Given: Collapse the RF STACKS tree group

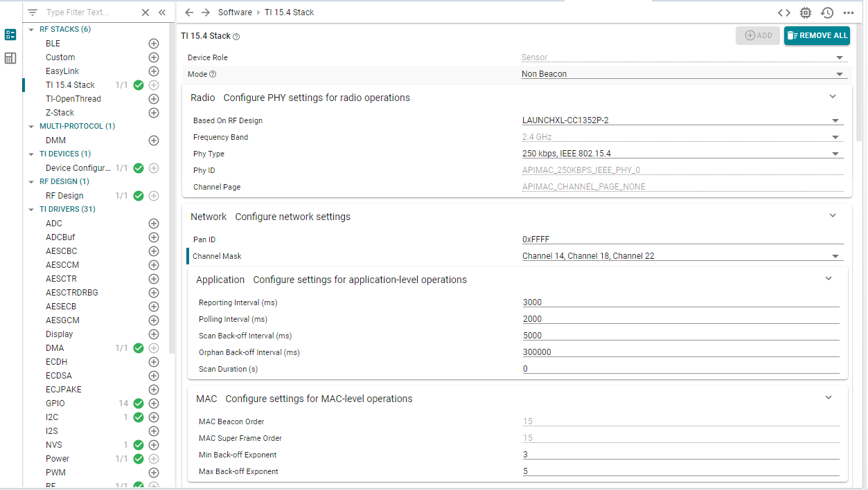Looking at the screenshot, I should 31,30.
